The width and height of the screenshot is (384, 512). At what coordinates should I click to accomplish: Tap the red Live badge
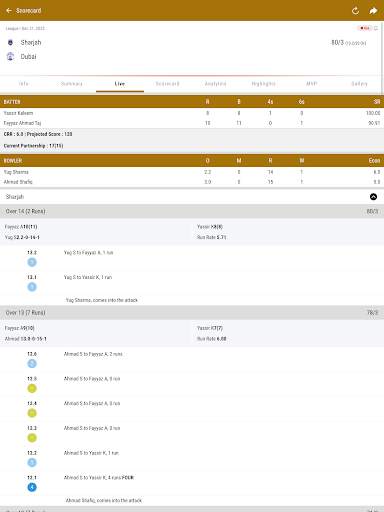pos(365,28)
